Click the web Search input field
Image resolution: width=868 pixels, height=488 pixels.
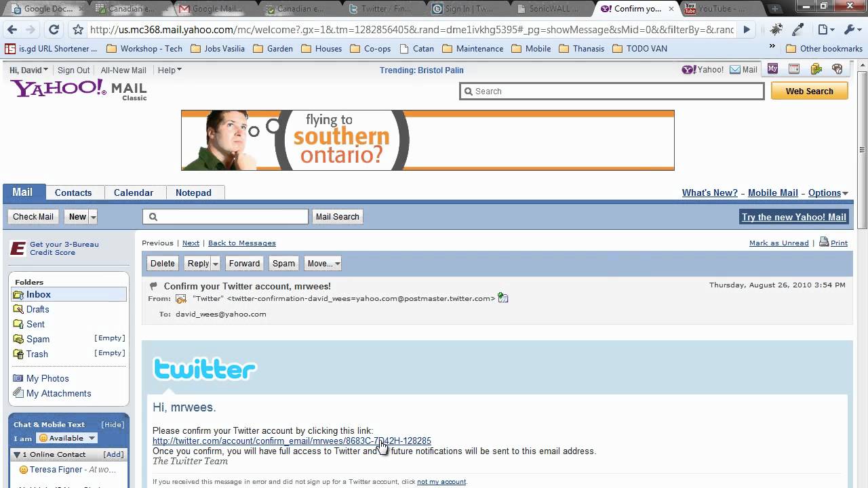coord(612,91)
